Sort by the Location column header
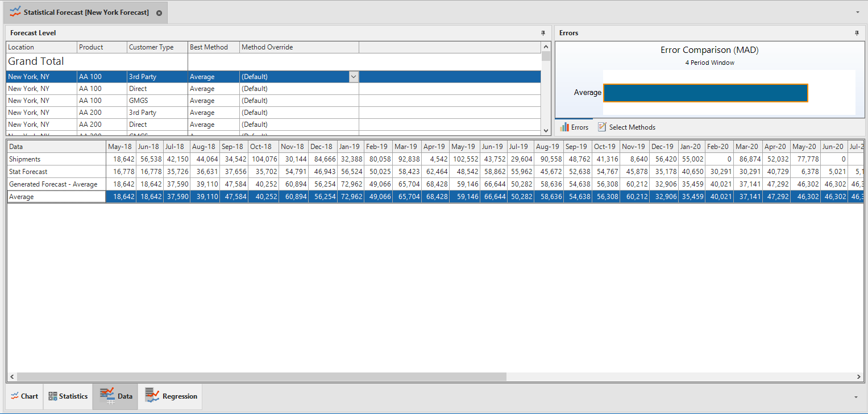The image size is (868, 414). pyautogui.click(x=41, y=47)
